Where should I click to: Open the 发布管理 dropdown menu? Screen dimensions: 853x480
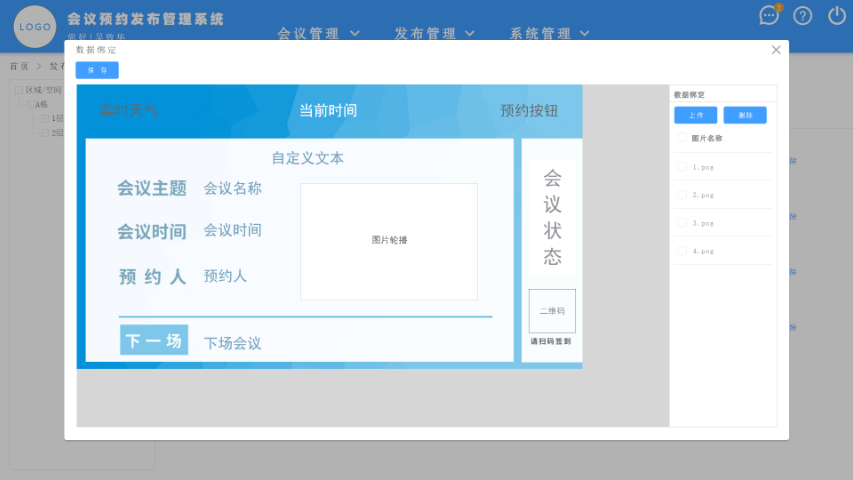click(x=434, y=33)
